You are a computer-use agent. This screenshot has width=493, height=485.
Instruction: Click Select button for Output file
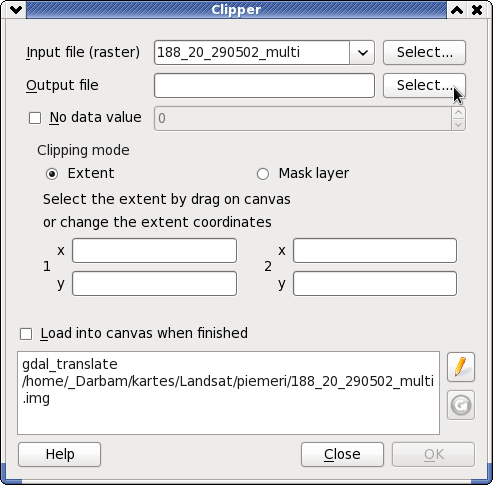coord(424,85)
